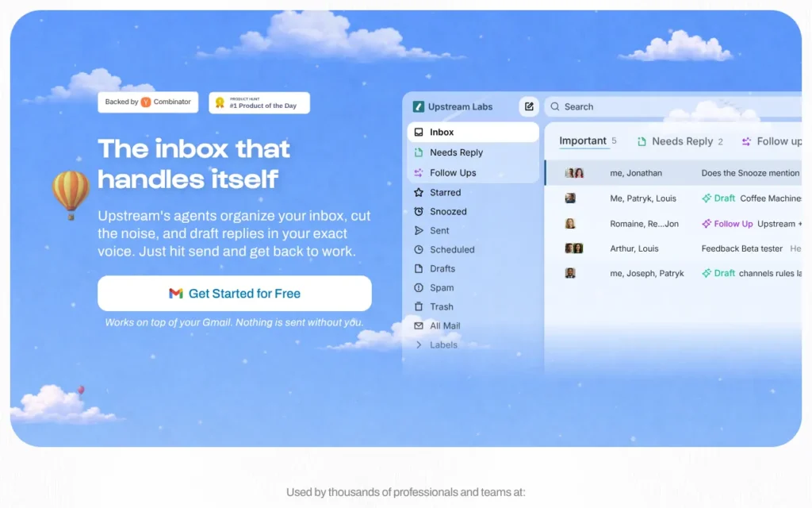
Task: Switch to the Follow up tab
Action: pyautogui.click(x=772, y=141)
